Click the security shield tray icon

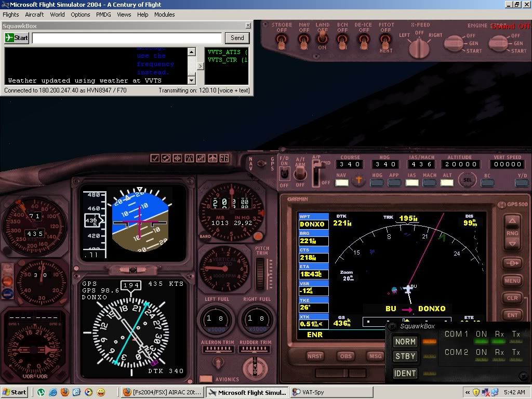click(x=476, y=392)
